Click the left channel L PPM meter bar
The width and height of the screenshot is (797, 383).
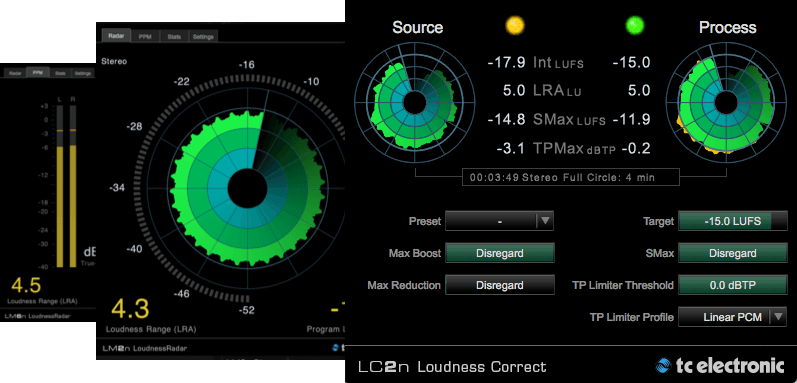point(59,186)
